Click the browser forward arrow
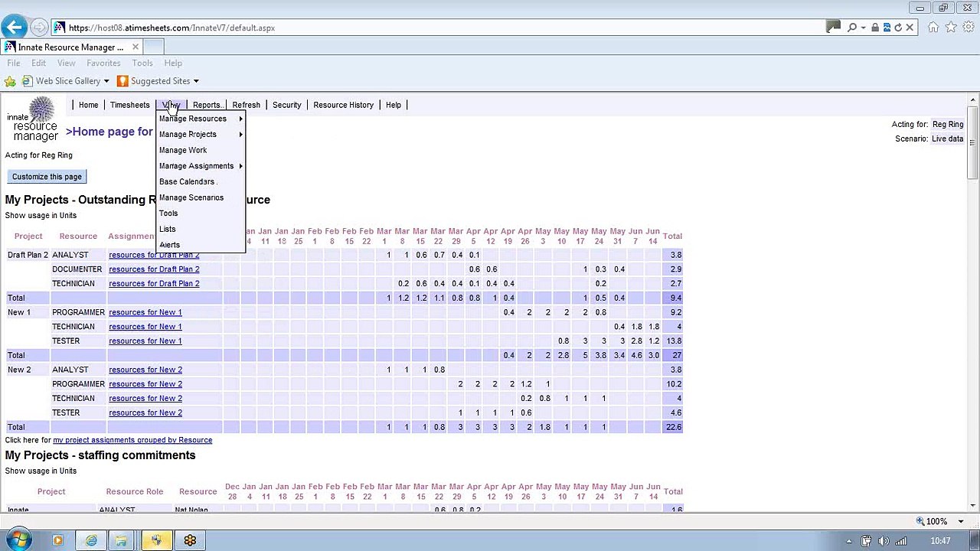Screen dimensions: 980x551 (x=39, y=28)
